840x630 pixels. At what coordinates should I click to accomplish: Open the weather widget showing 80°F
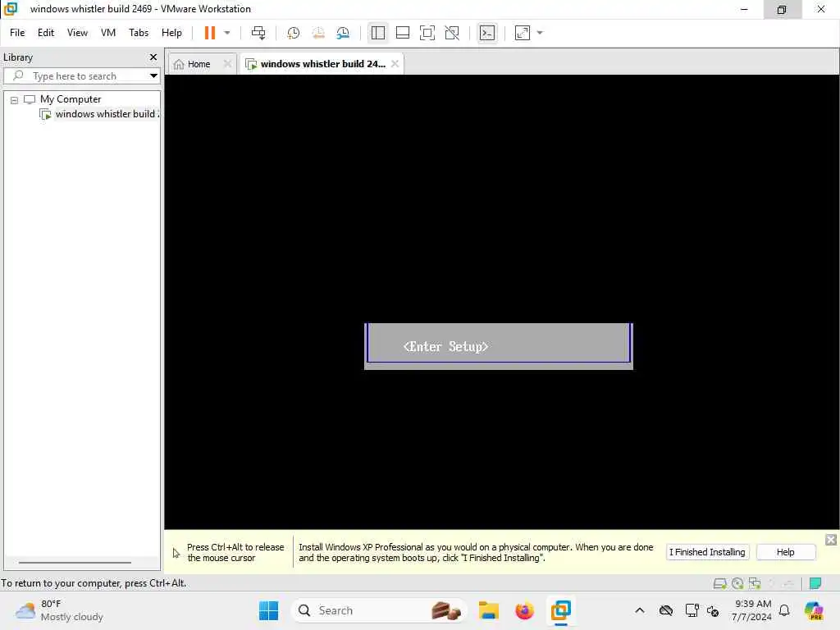pos(59,610)
